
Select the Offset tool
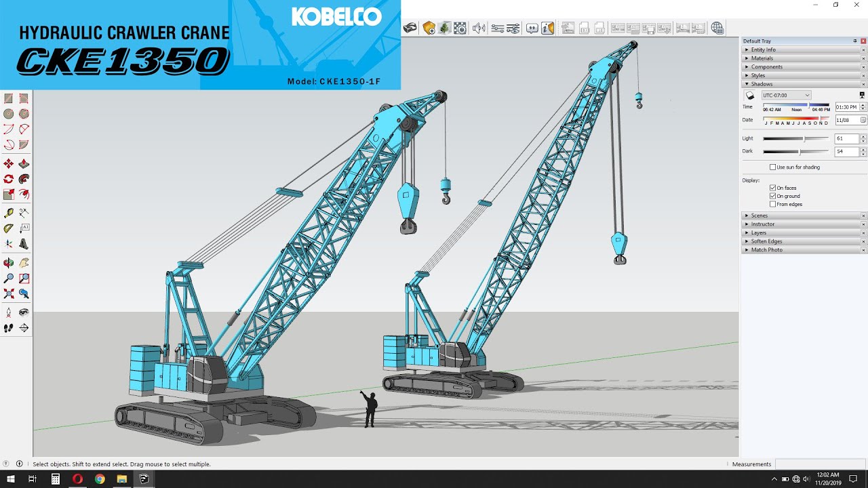click(x=24, y=195)
